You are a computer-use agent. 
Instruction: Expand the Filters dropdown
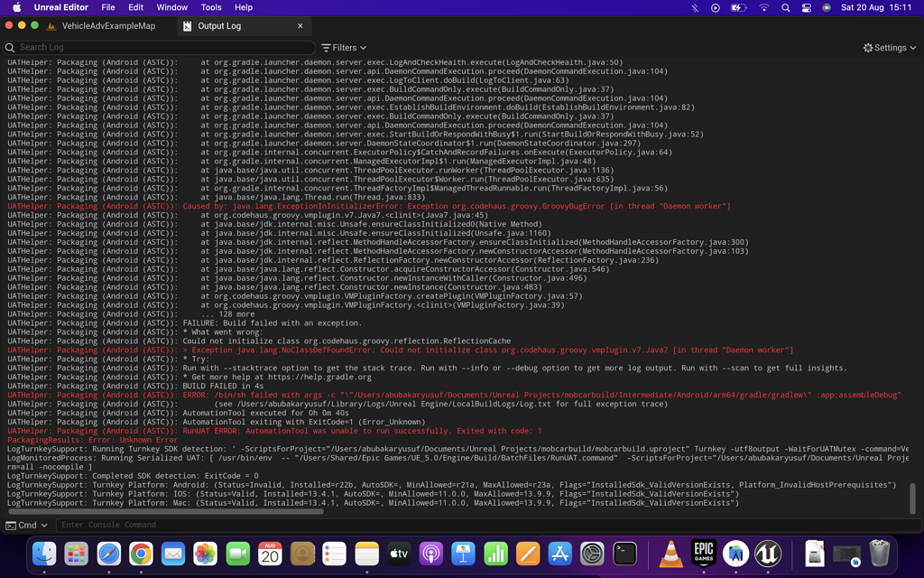pyautogui.click(x=344, y=47)
